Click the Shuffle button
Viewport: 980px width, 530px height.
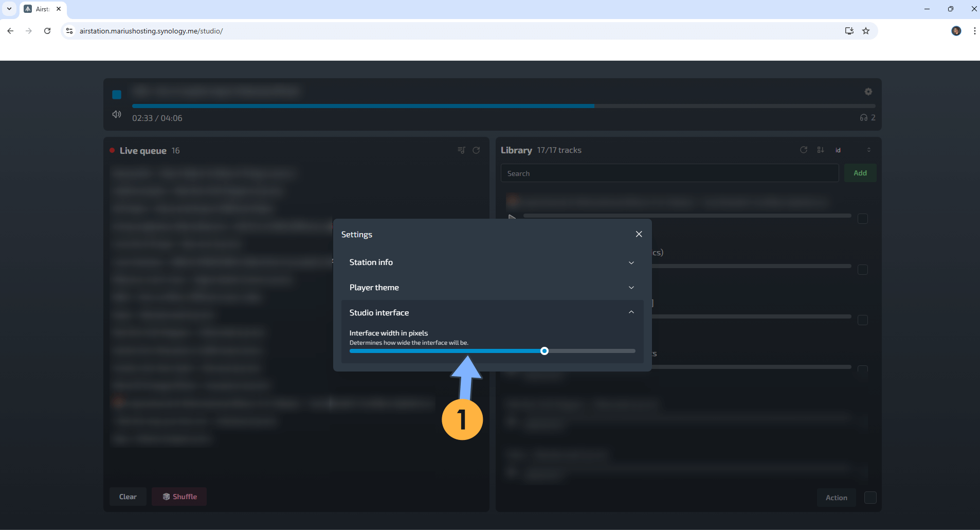pos(179,496)
